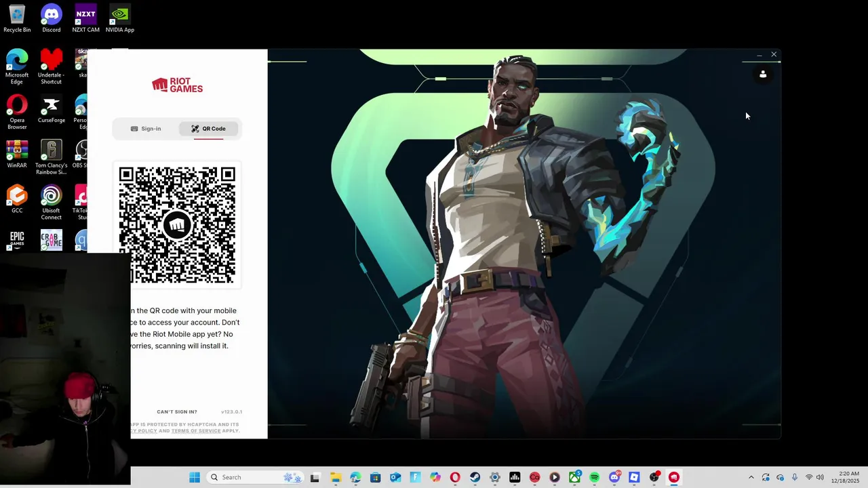Screen dimensions: 868x488
Task: Select the Ubisoft Connect desktop icon
Action: pos(52,203)
